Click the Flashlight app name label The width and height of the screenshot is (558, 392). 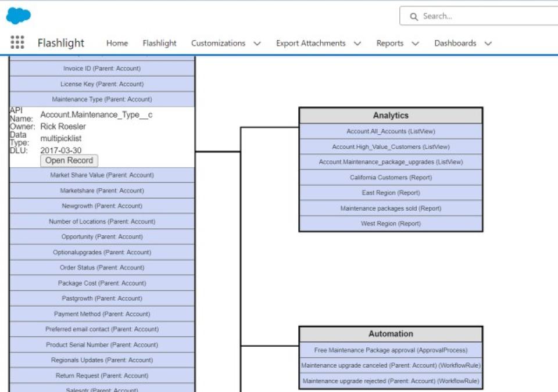pos(61,43)
